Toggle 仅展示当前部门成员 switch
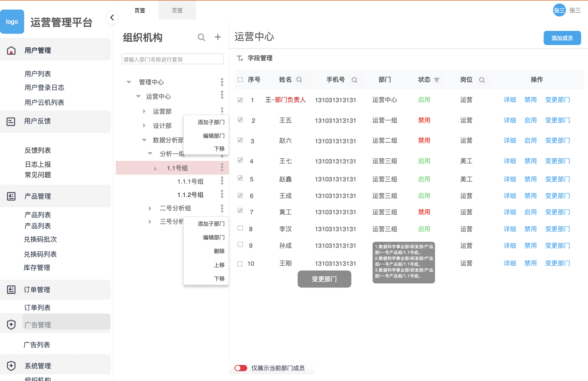Image resolution: width=588 pixels, height=381 pixels. [x=241, y=368]
